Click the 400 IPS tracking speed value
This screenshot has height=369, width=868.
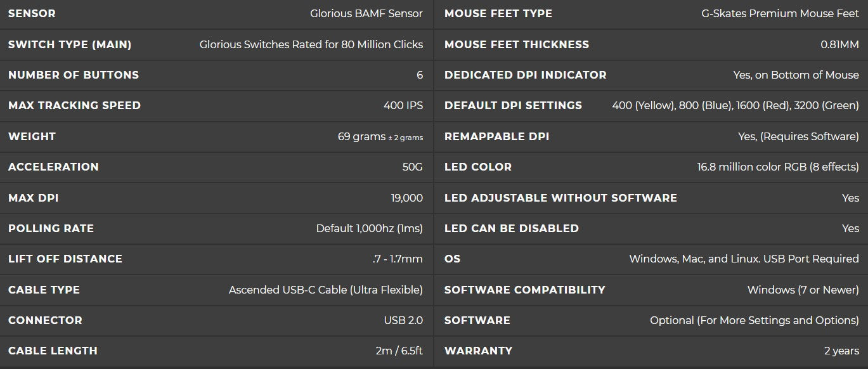pyautogui.click(x=403, y=105)
